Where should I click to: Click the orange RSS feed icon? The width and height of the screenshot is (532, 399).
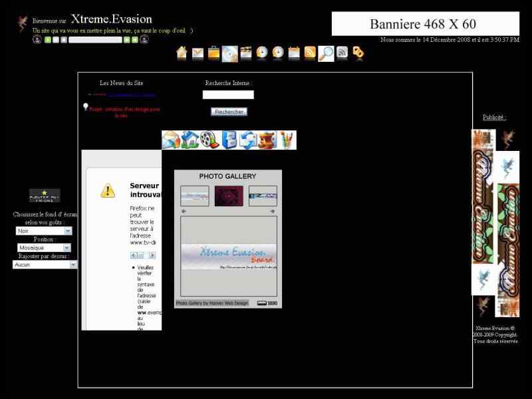[310, 53]
